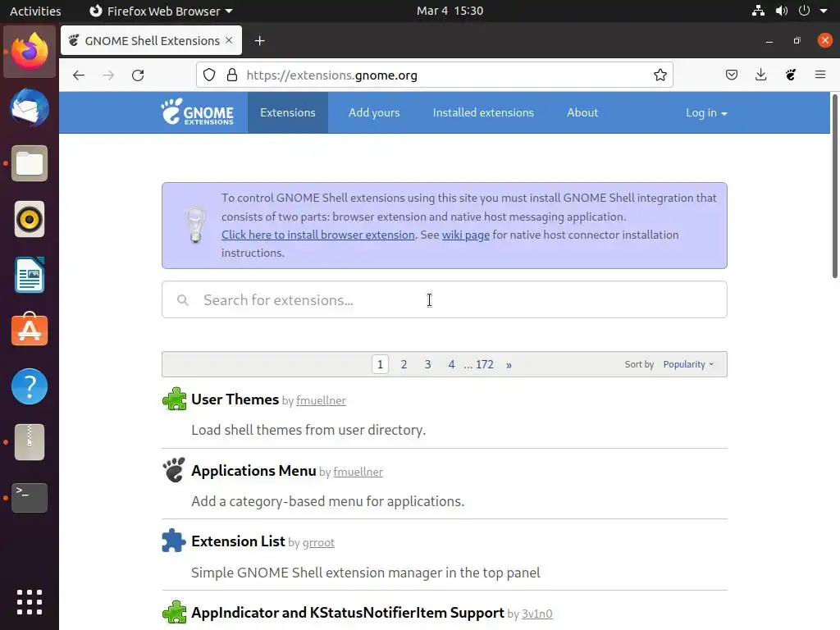Open the Help app in dock
Viewport: 840px width, 630px height.
click(x=30, y=386)
